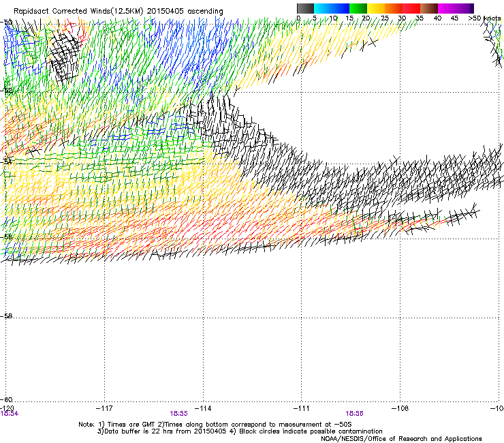Click the 'Data buffer is 22 hrs' note line
This screenshot has width=504, height=443.
pyautogui.click(x=240, y=431)
